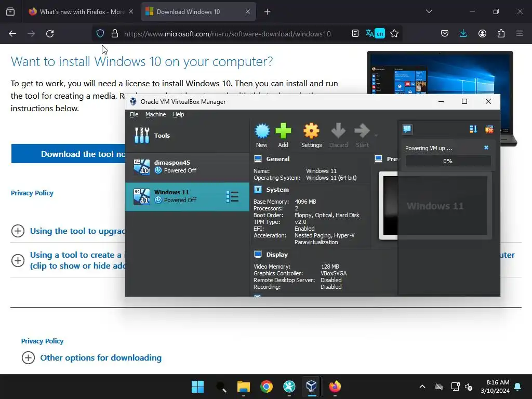
Task: Open the Firefox hamburger menu
Action: coord(520,34)
